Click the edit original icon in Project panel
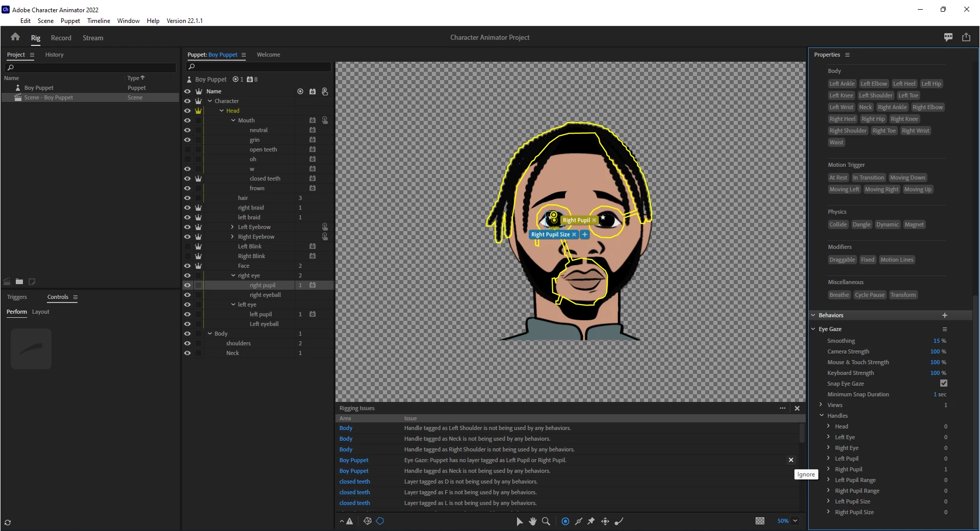The height and width of the screenshot is (531, 980). coord(32,282)
